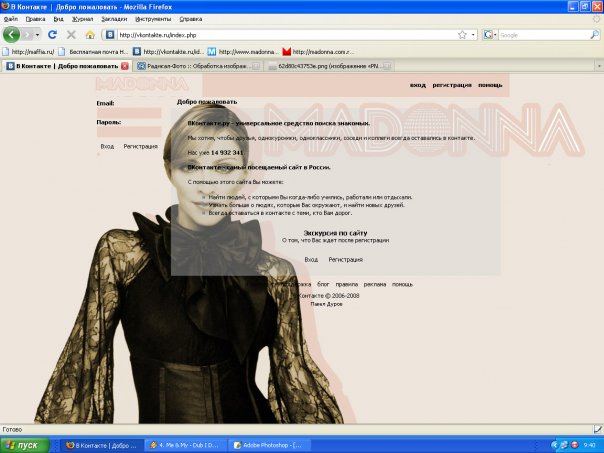Screen dimensions: 604x453
Task: Open the maffia.ru bookmark
Action: 28,51
